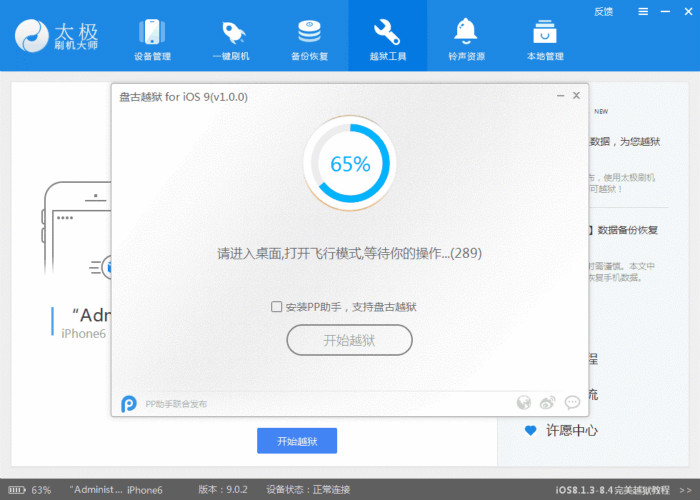
Task: Click the 版本：9.0.2 status entry
Action: pyautogui.click(x=223, y=490)
